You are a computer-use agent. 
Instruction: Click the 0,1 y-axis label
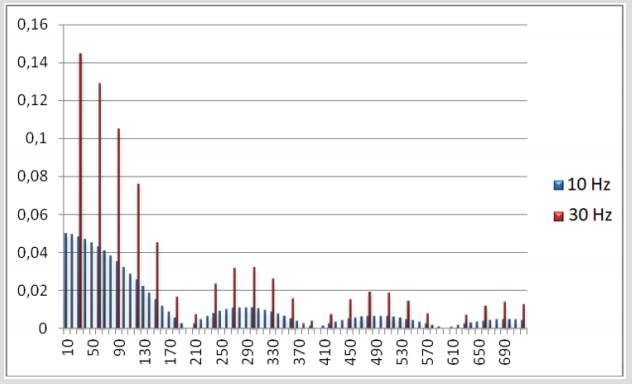pyautogui.click(x=36, y=138)
